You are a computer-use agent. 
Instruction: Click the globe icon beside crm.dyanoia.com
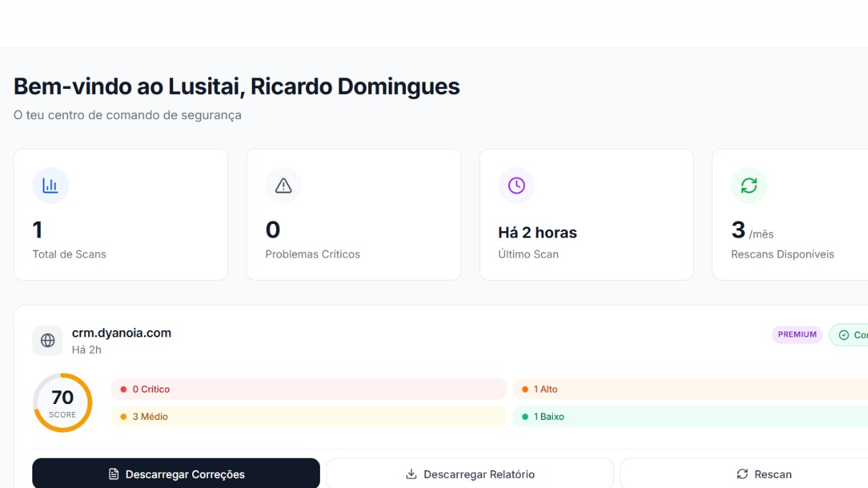[x=47, y=340]
